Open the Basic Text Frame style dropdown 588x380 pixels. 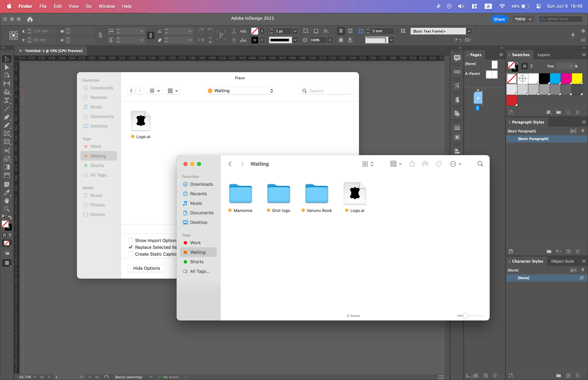pos(469,31)
